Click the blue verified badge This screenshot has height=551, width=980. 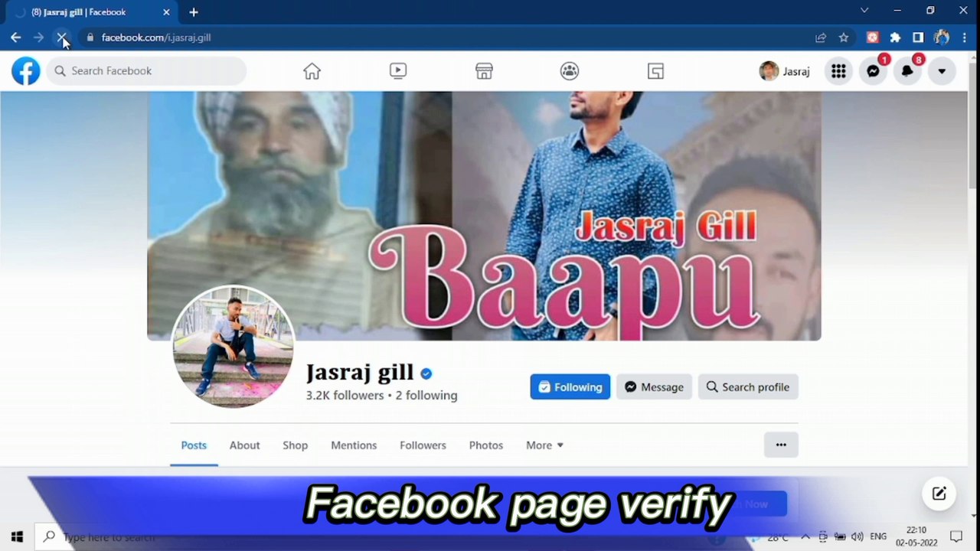(426, 373)
